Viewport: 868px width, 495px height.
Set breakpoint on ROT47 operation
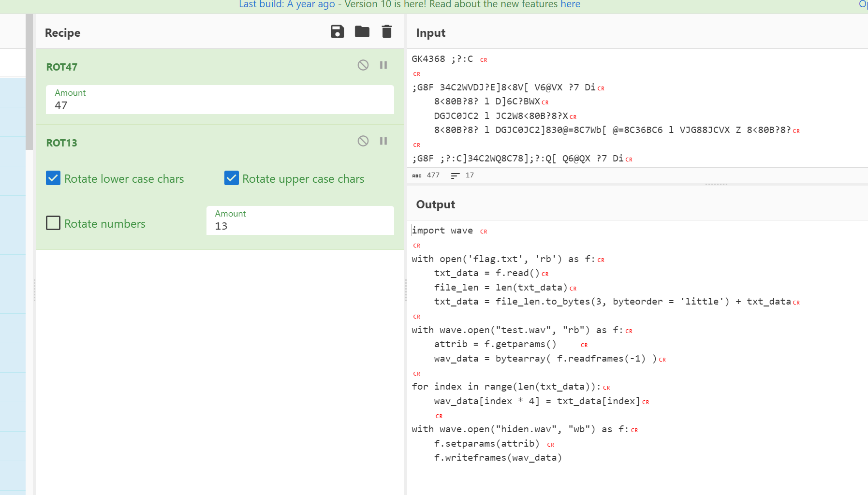click(383, 65)
